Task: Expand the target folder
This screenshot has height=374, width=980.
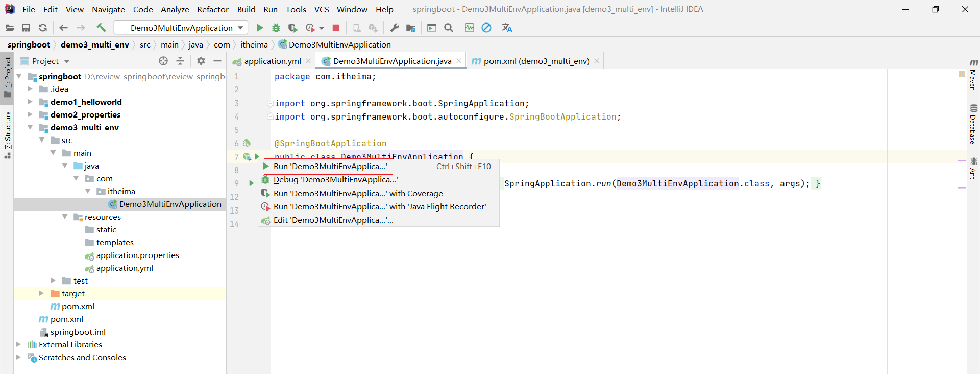Action: [41, 293]
